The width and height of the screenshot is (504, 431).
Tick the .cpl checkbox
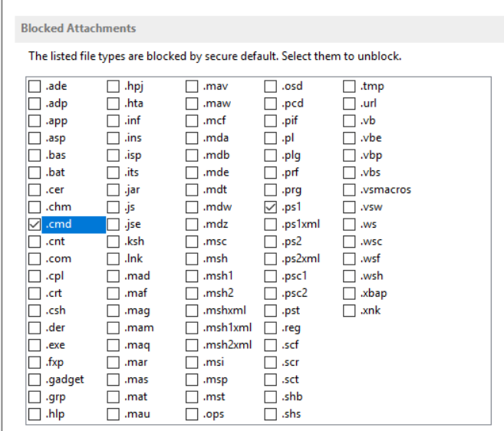[35, 276]
